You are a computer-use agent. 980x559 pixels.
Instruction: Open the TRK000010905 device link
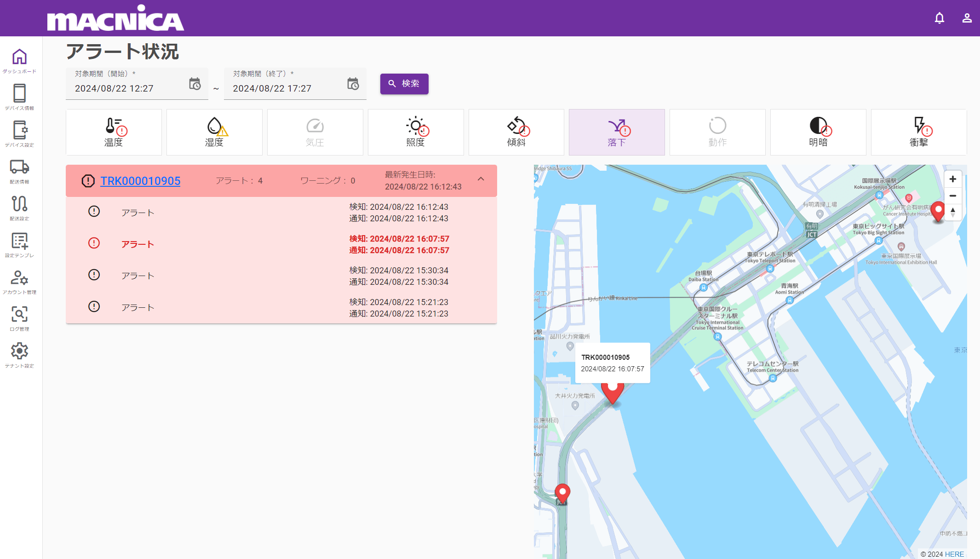click(x=140, y=181)
